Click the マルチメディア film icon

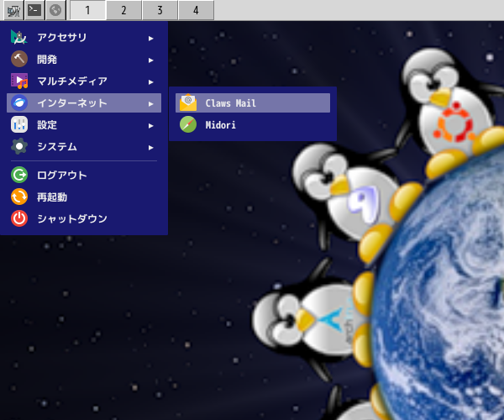point(19,81)
